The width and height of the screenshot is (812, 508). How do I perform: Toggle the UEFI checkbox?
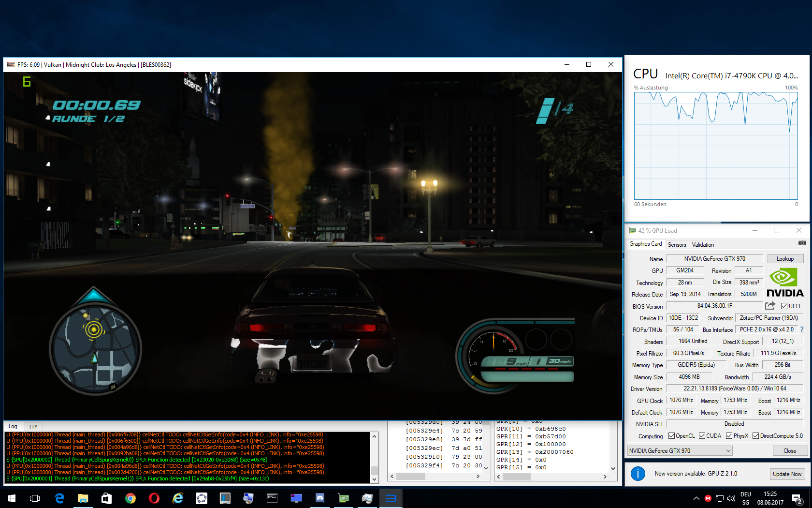click(784, 306)
